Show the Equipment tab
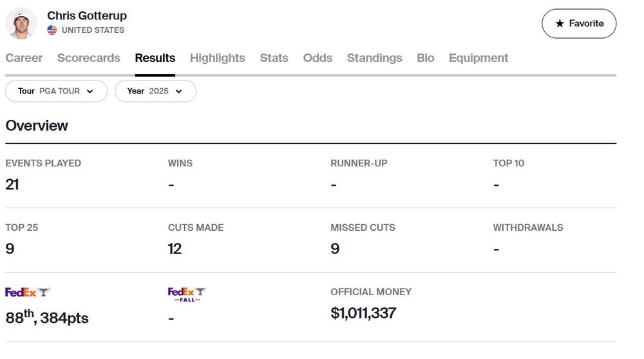Image resolution: width=644 pixels, height=359 pixels. click(x=478, y=58)
